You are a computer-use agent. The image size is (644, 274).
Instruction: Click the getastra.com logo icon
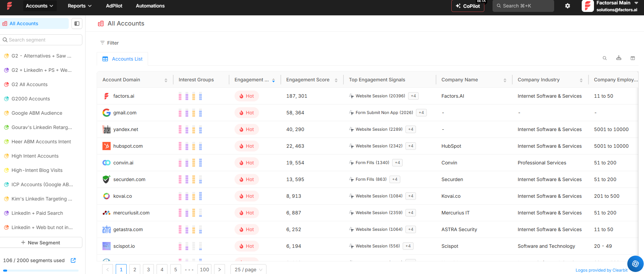107,229
